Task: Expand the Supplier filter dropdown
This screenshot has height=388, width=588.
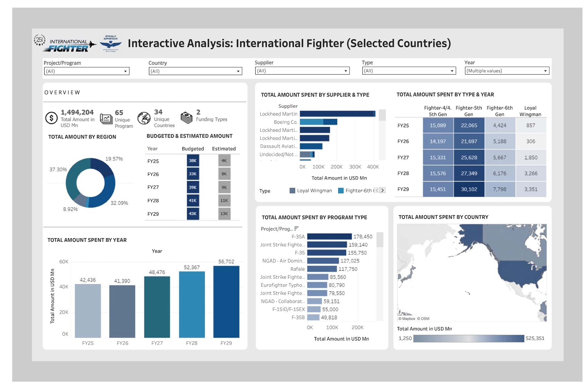Action: (x=345, y=71)
